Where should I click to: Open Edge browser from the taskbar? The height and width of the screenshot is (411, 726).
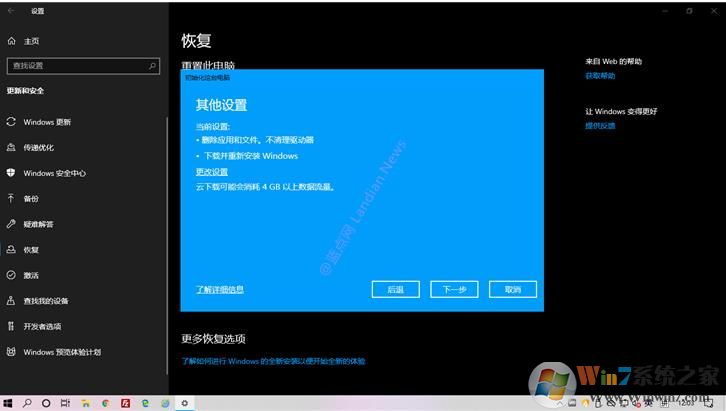point(145,403)
